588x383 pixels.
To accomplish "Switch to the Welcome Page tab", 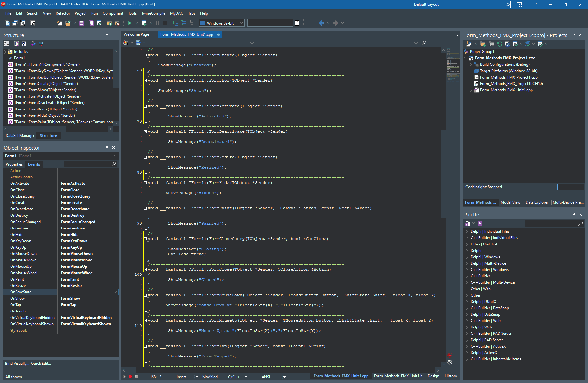I will [x=136, y=34].
